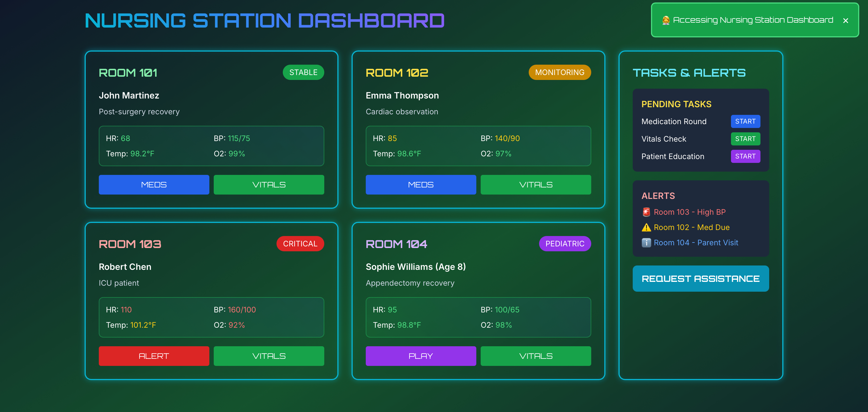Open MEDS for Room 101

[x=154, y=185]
